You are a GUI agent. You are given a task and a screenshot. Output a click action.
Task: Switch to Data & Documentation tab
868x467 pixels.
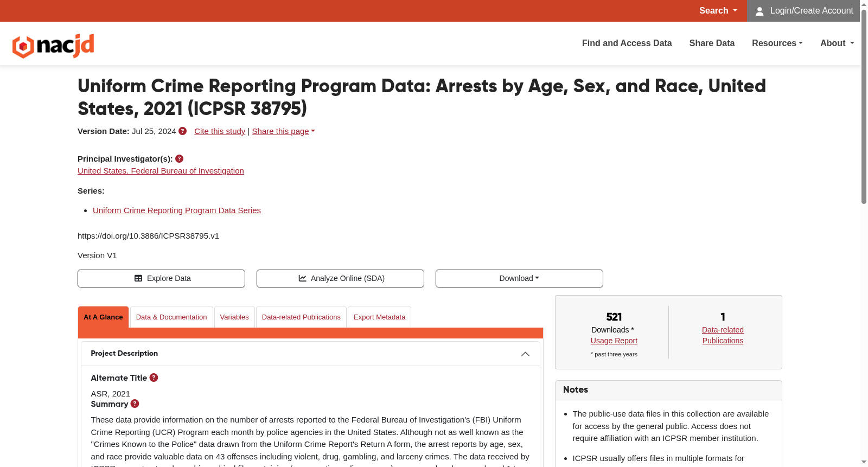(171, 317)
